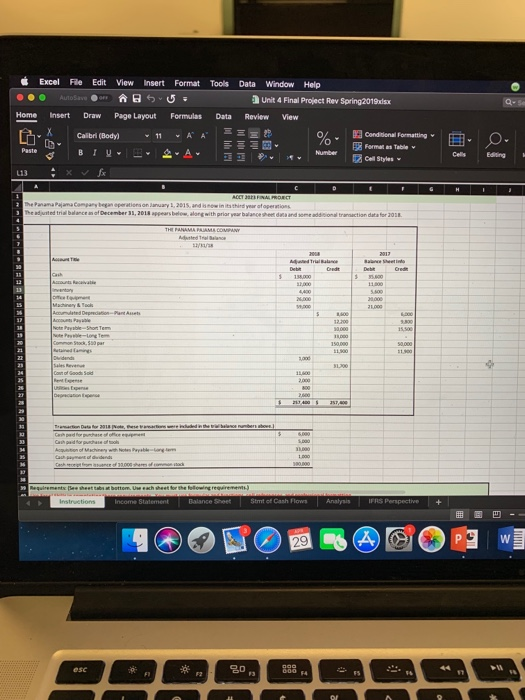Viewport: 525px width, 700px height.
Task: Switch to Stmt of Cash Flows sheet
Action: point(279,501)
